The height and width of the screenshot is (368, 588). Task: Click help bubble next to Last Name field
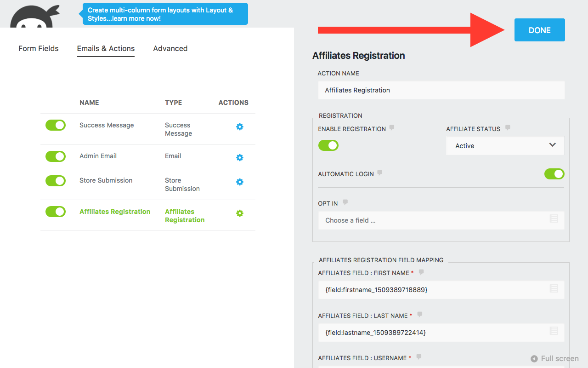(x=419, y=315)
